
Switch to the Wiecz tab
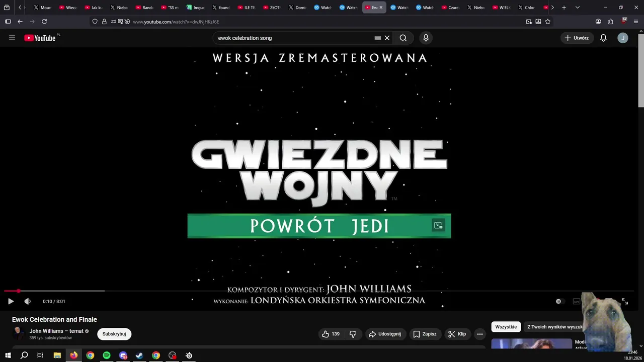[68, 8]
